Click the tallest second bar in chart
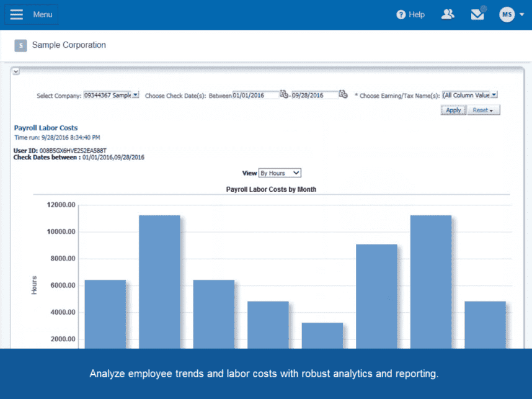 pyautogui.click(x=159, y=279)
